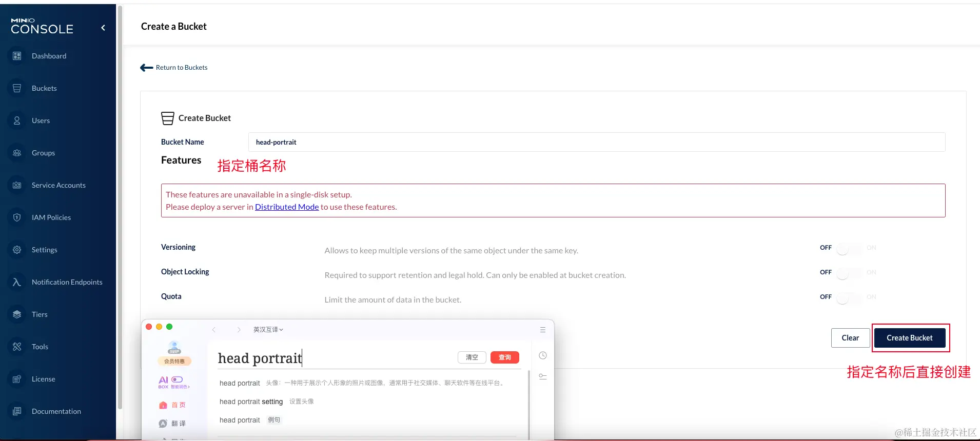Click the red 查询 search button
Screen dimensions: 980x441
click(x=505, y=357)
